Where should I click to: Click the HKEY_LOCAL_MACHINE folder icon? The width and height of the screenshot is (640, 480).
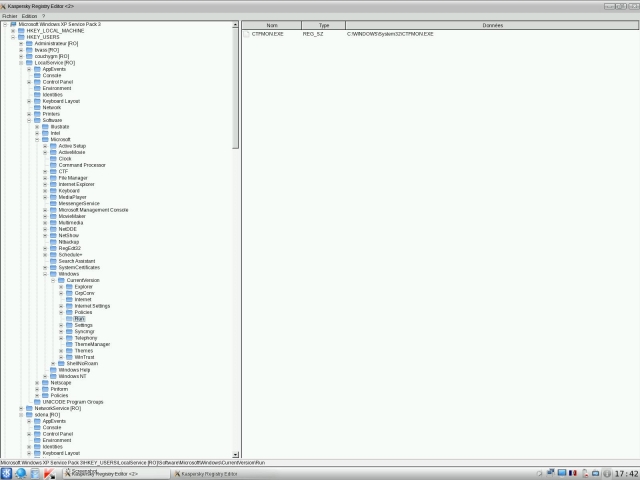click(x=21, y=31)
